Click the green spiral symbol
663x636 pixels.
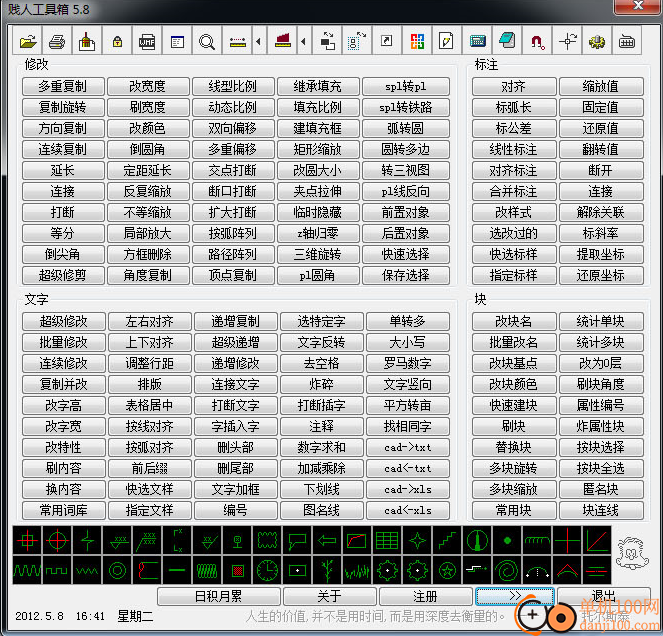[x=507, y=570]
